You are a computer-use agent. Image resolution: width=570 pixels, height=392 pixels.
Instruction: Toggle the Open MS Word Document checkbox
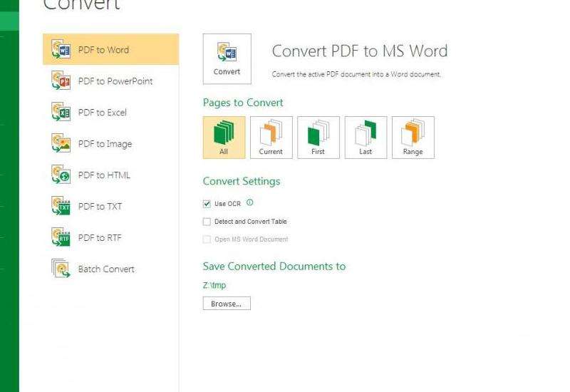tap(207, 239)
